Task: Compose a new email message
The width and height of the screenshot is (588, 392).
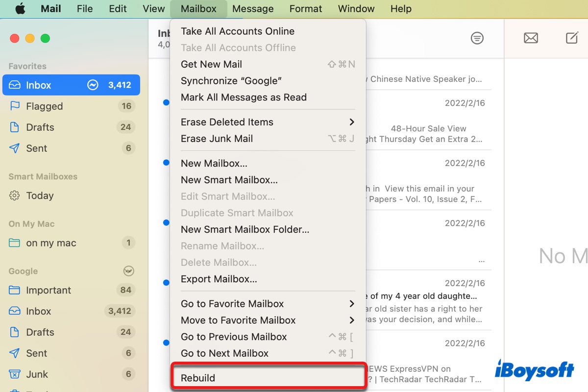Action: click(x=571, y=38)
